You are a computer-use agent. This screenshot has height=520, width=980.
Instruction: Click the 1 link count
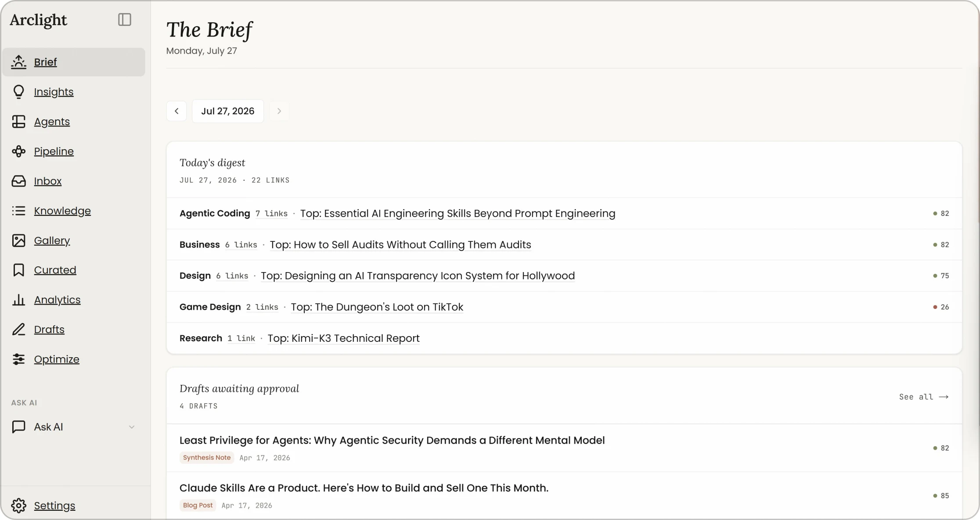tap(241, 338)
